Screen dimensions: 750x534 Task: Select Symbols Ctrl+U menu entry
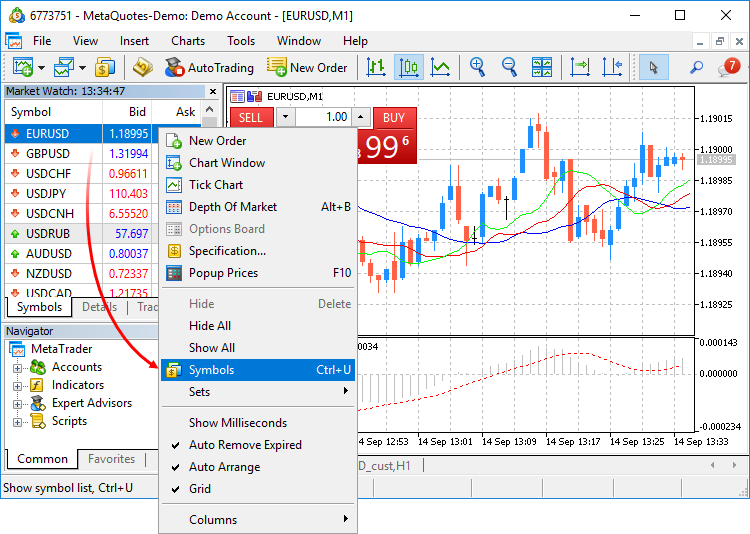[x=258, y=370]
